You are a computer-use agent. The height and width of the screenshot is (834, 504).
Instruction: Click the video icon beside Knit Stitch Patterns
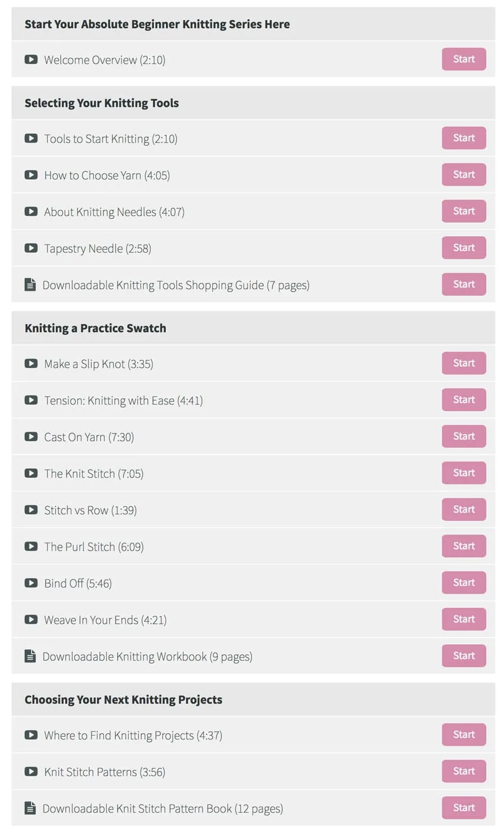(31, 771)
